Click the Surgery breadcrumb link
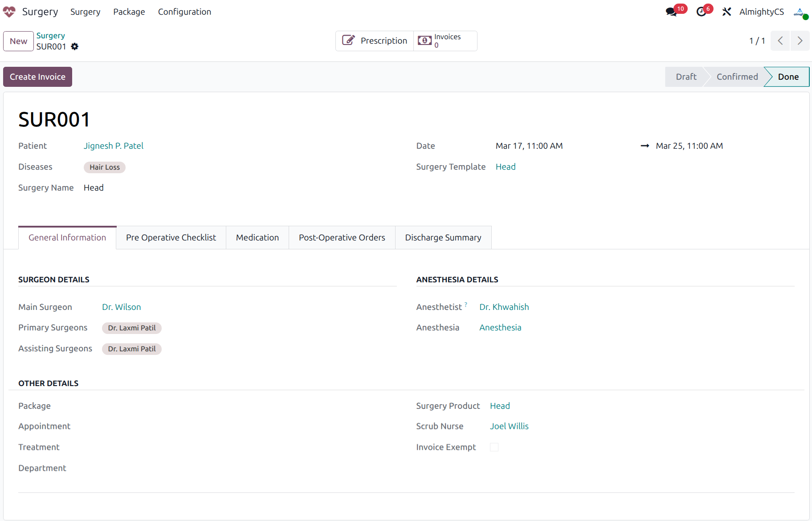 tap(51, 36)
